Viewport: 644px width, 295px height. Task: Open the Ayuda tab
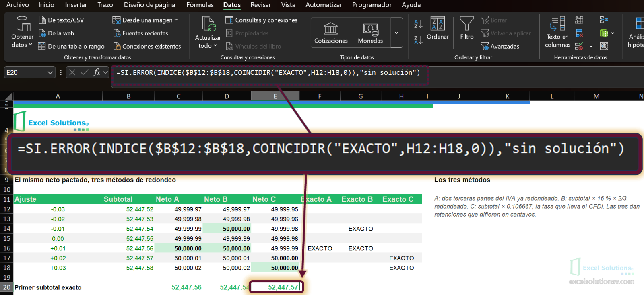tap(411, 5)
